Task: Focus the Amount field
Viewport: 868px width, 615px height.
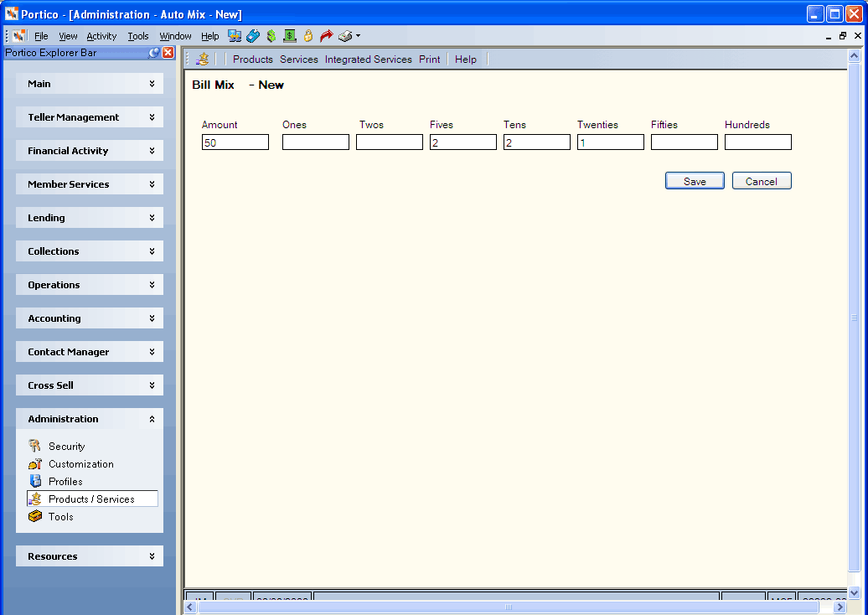Action: point(235,142)
